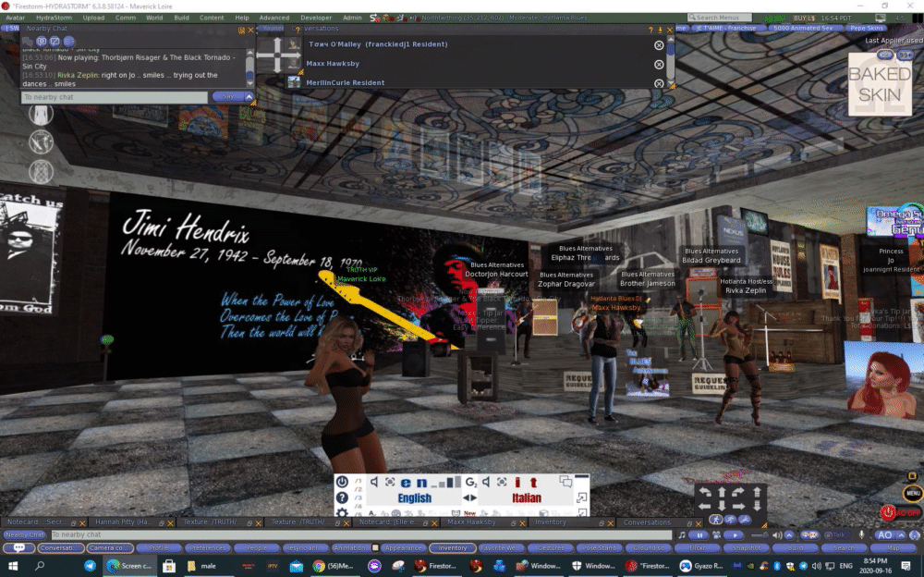Open the Avatar menu
Screen dimensions: 924x577
click(15, 18)
